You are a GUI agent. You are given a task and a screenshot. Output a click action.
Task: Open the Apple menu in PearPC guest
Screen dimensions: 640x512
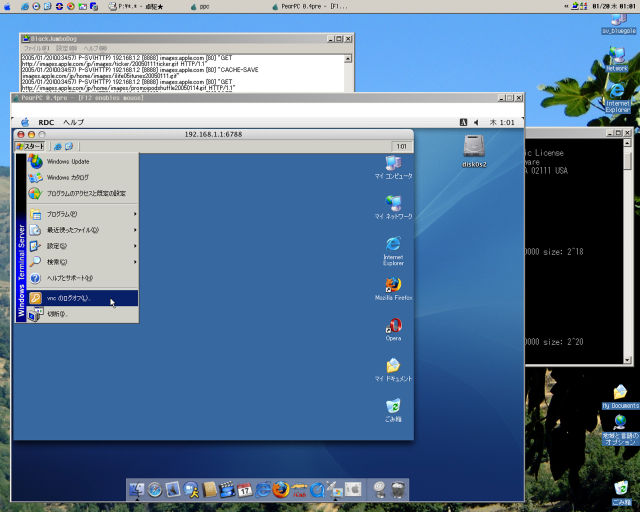(x=25, y=122)
